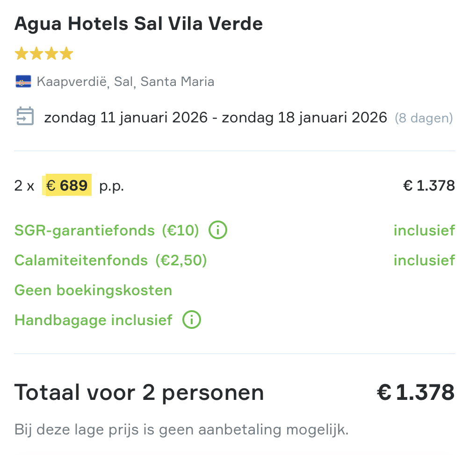476x455 pixels.
Task: Click the calendar icon before the travel dates
Action: tap(25, 117)
